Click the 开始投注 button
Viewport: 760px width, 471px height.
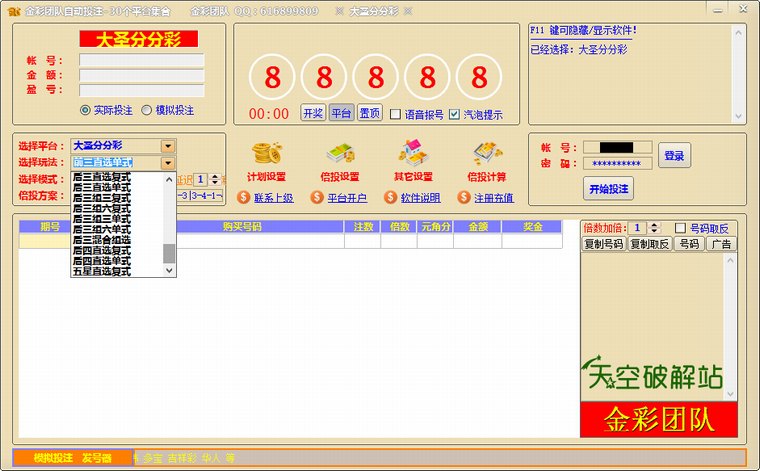point(608,187)
